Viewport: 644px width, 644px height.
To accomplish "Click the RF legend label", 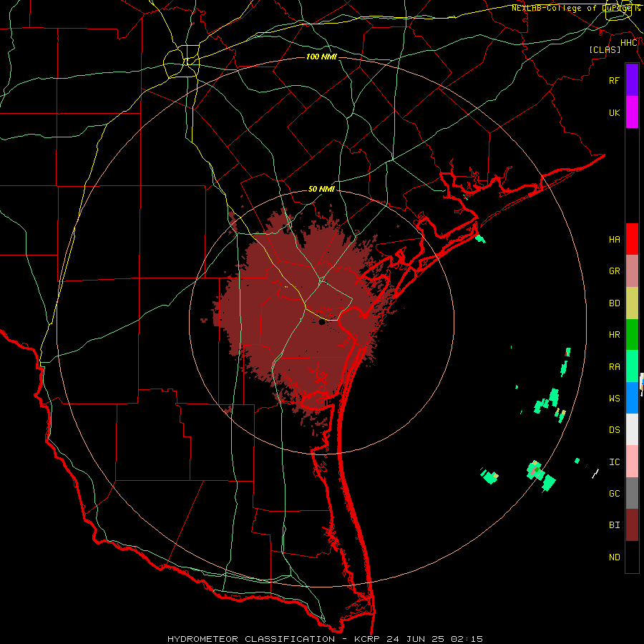I will 614,80.
